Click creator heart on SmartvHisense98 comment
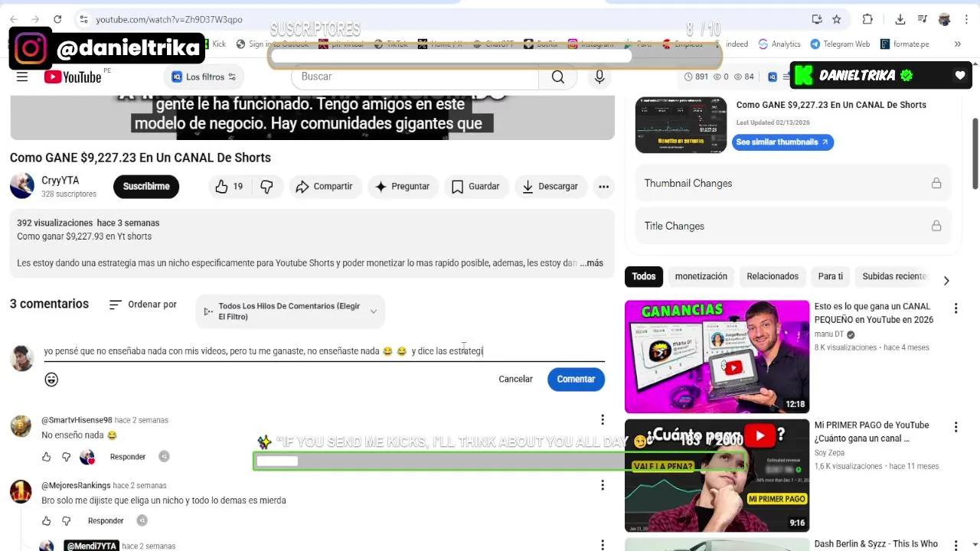Image resolution: width=980 pixels, height=551 pixels. (x=87, y=457)
